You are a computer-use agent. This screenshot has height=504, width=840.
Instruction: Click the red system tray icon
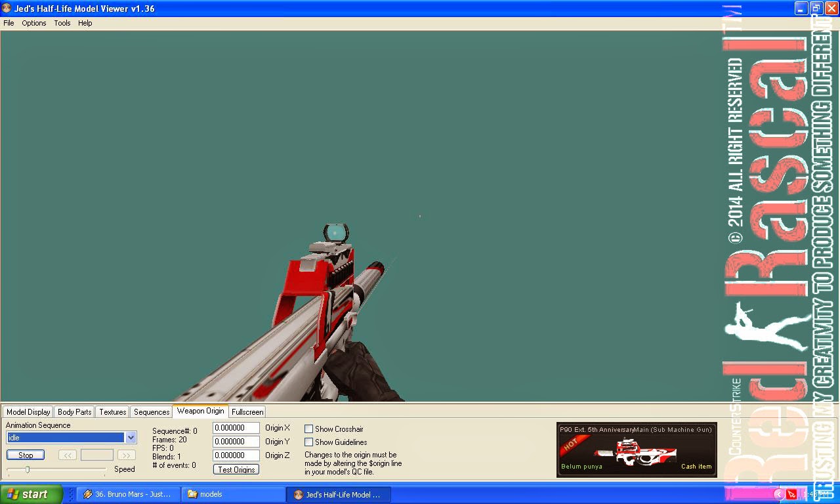792,494
